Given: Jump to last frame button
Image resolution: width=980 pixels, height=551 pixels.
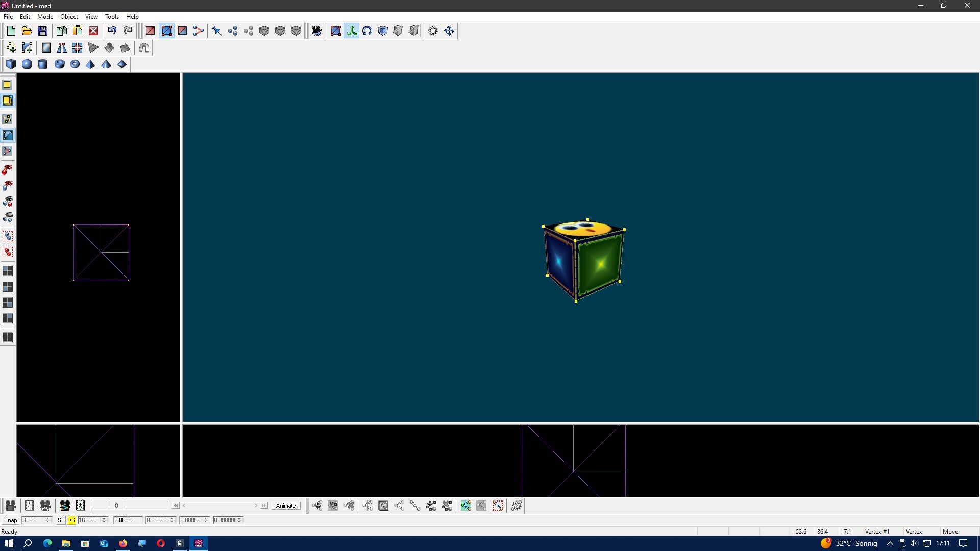Looking at the screenshot, I should (264, 505).
